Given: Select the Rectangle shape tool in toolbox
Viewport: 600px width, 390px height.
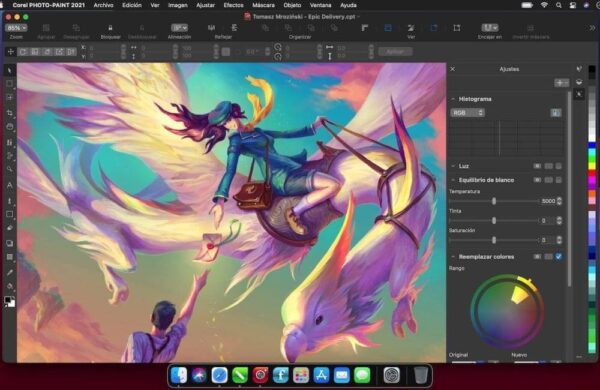Looking at the screenshot, I should pyautogui.click(x=10, y=214).
